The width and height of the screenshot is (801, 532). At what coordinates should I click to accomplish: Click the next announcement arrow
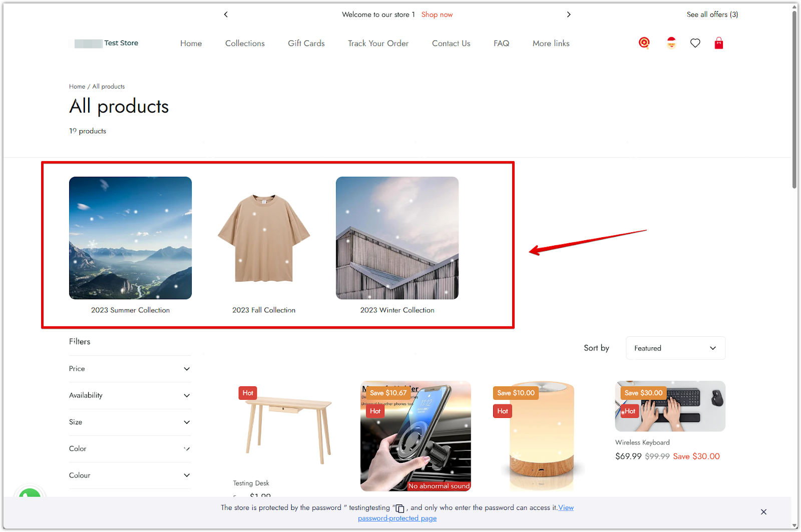pos(569,15)
